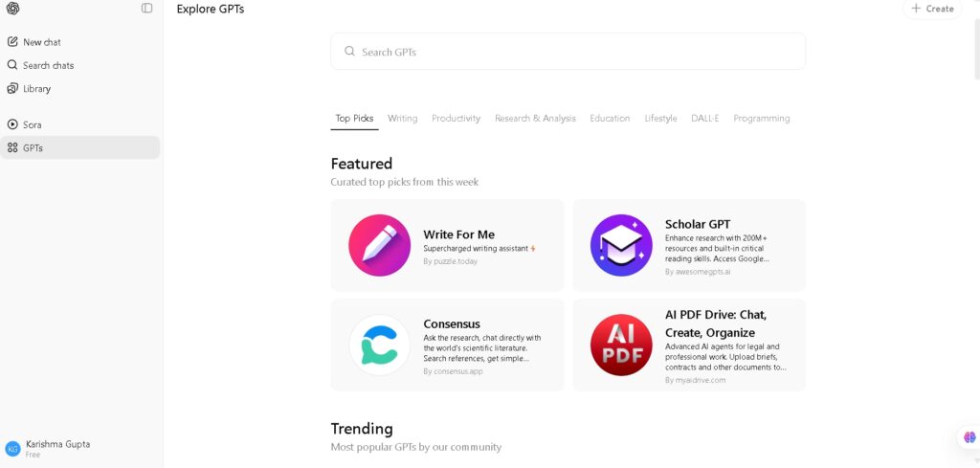
Task: Click 'By myaidrive.com' author text
Action: pos(695,380)
